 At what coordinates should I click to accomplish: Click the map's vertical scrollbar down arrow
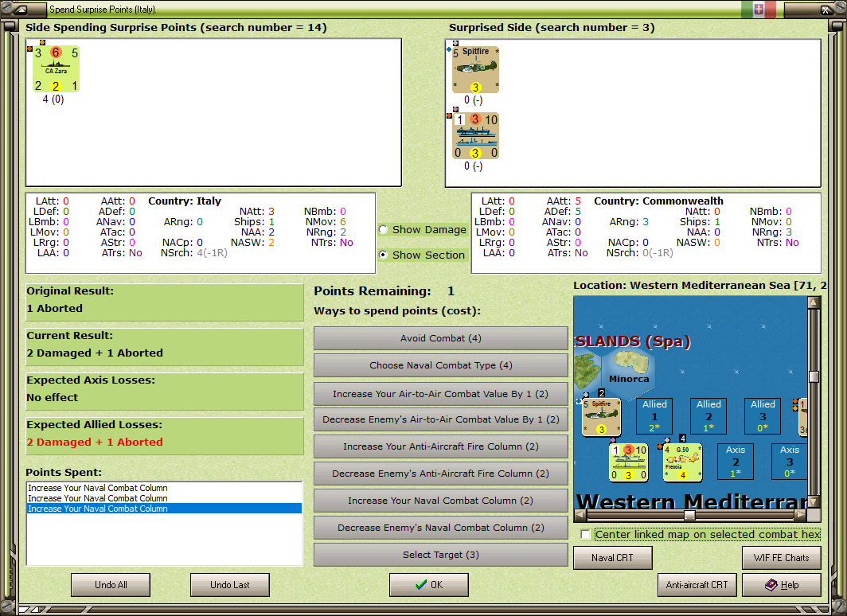[814, 501]
